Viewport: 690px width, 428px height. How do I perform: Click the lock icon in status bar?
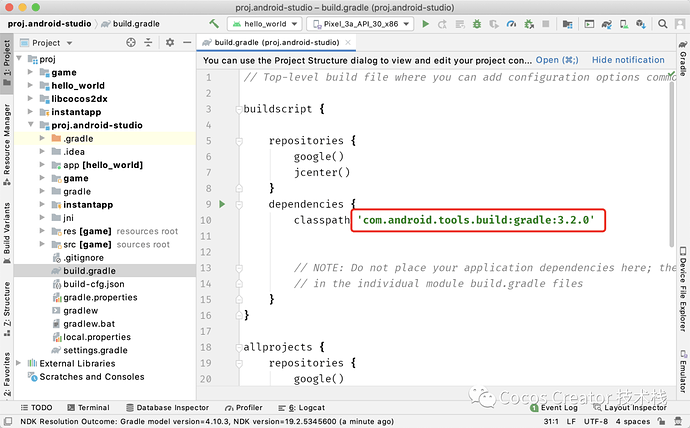661,421
